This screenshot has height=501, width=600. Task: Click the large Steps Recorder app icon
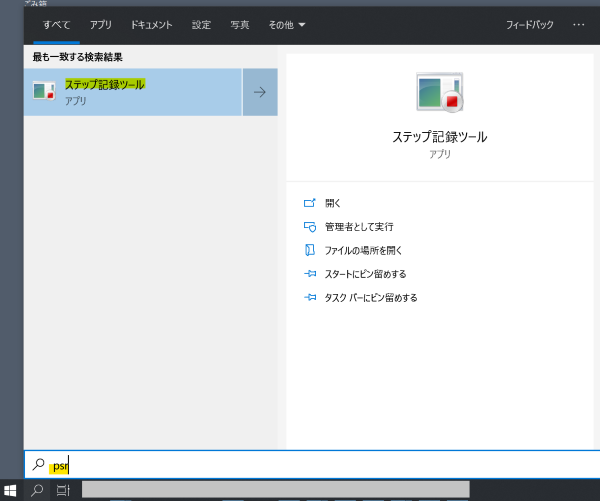440,92
